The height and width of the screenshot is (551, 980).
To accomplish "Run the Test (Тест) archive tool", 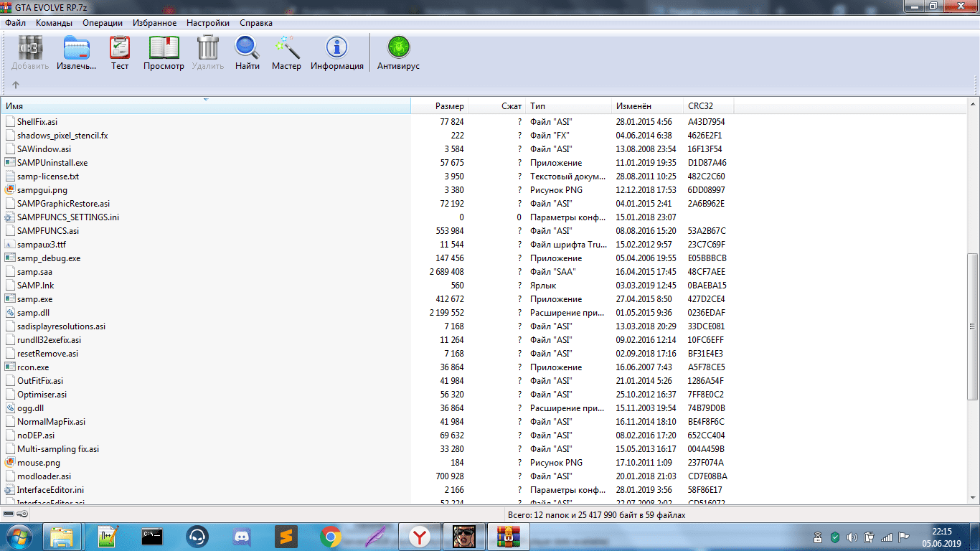I will point(120,52).
